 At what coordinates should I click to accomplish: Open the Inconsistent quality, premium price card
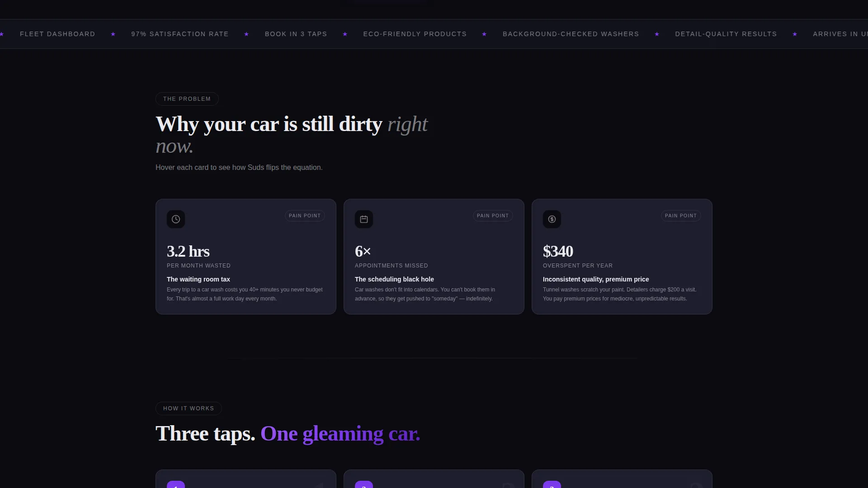(622, 257)
